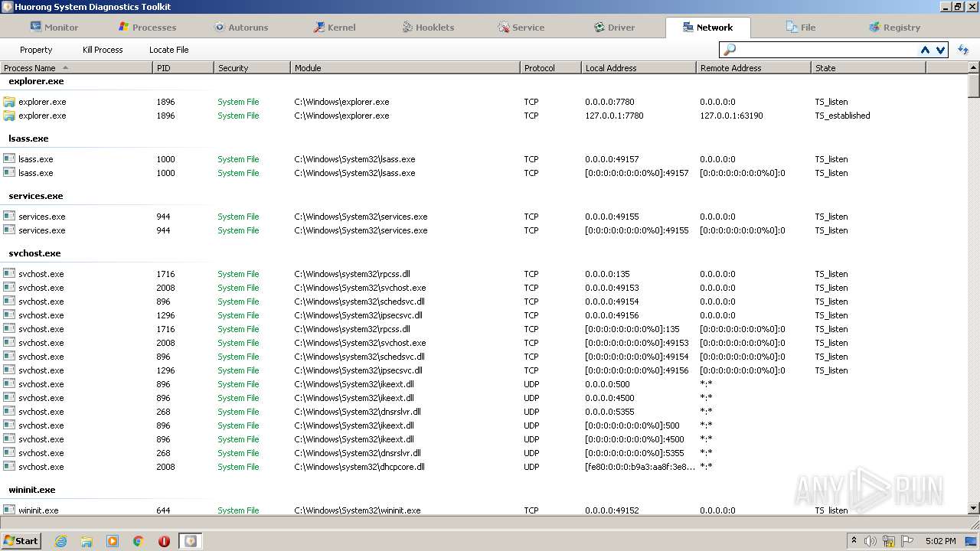The height and width of the screenshot is (551, 980).
Task: Click local address 0.0.0.0:49154
Action: tap(612, 302)
